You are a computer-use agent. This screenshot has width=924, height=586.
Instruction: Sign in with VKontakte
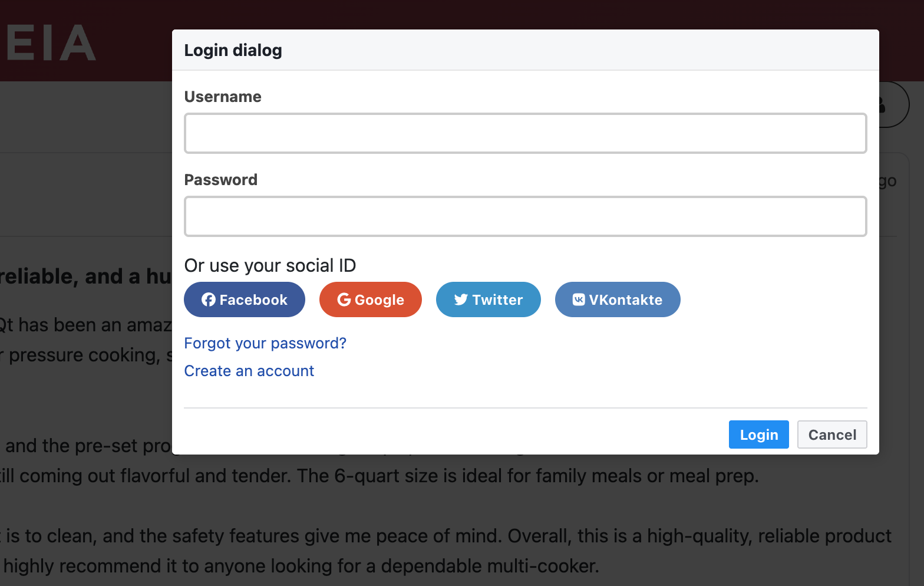(x=618, y=299)
